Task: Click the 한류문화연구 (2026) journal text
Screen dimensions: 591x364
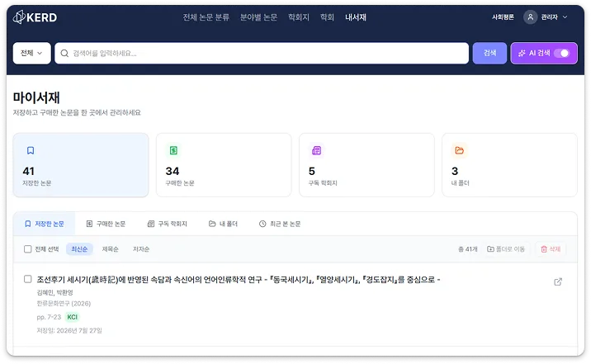Action: click(64, 304)
